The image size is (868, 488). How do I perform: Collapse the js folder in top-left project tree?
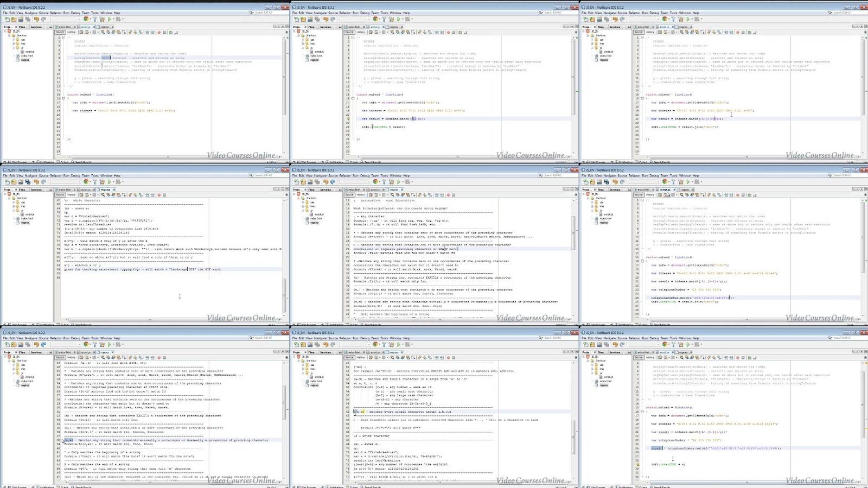[x=14, y=48]
